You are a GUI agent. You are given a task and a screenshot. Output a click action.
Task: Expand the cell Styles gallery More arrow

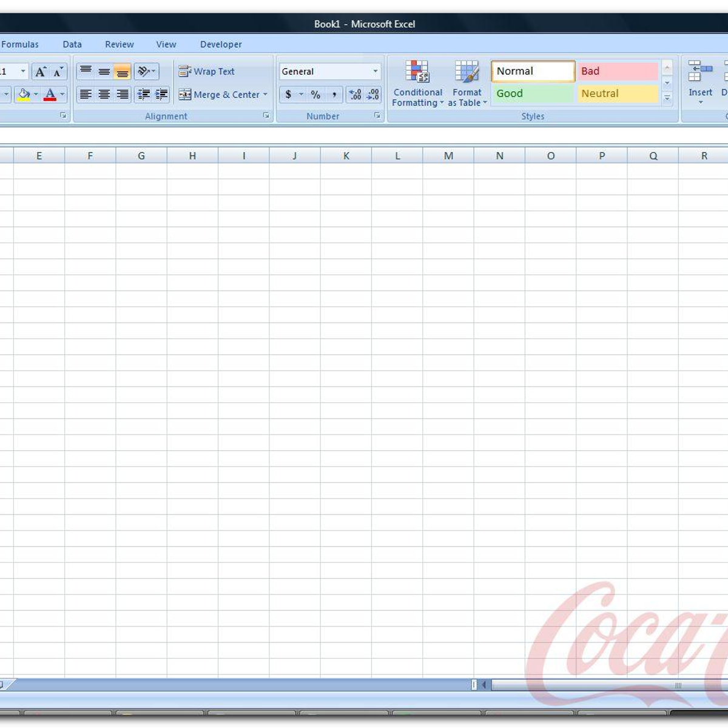667,98
